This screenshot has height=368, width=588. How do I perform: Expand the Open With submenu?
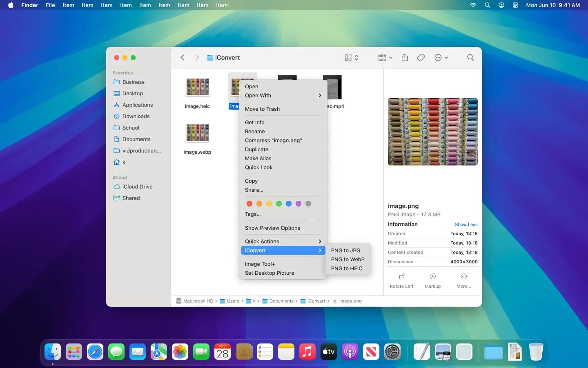(x=283, y=96)
